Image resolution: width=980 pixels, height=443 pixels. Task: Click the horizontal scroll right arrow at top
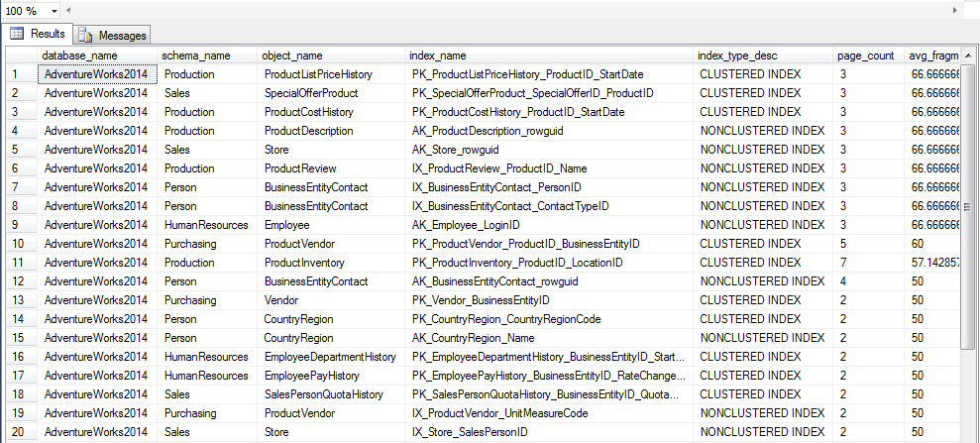954,11
